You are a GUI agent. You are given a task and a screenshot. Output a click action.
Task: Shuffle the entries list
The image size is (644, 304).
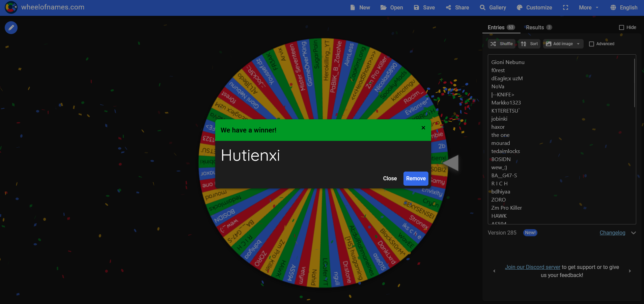coord(501,44)
